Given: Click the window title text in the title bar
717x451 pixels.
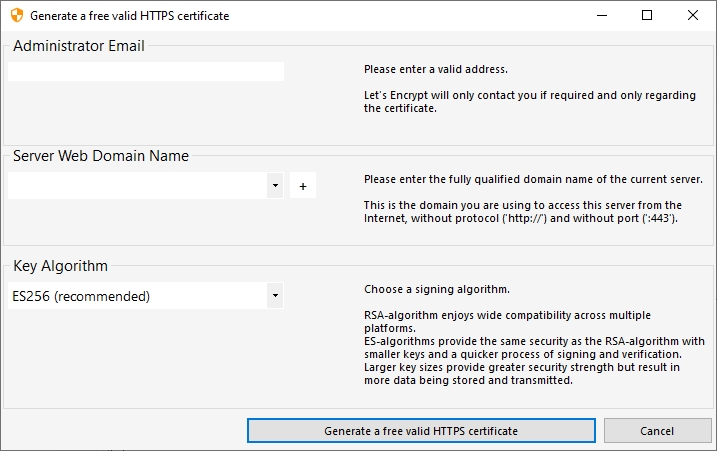Looking at the screenshot, I should tap(130, 16).
